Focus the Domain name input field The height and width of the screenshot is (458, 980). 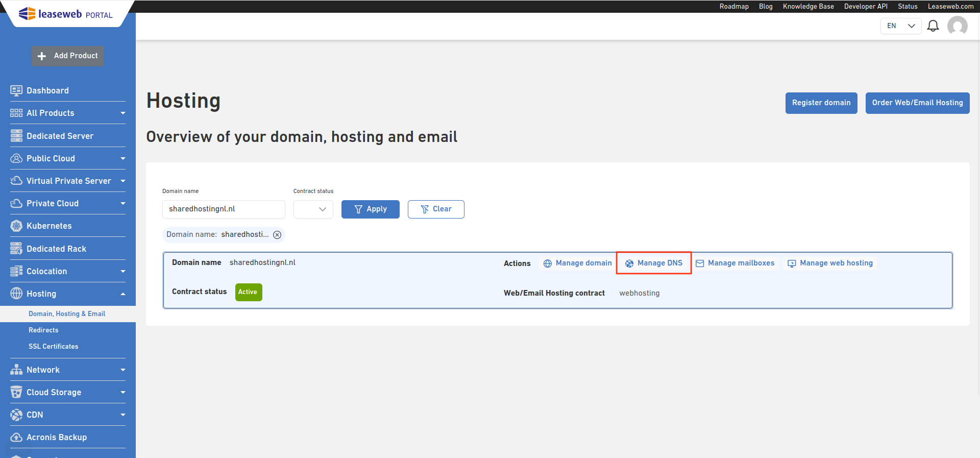coord(224,209)
